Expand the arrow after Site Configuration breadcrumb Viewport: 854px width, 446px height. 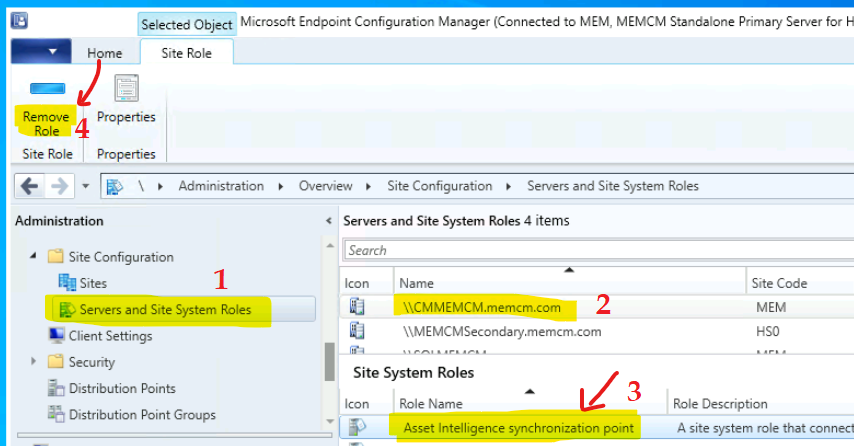point(508,186)
